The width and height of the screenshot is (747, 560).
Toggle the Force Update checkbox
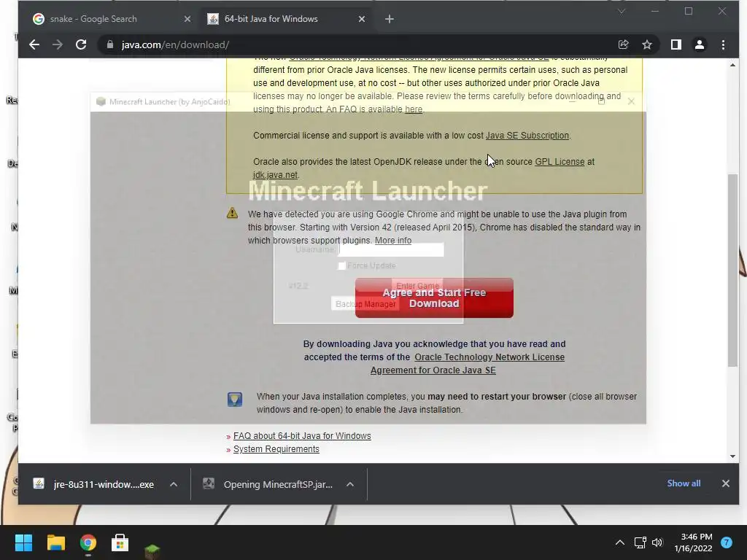341,265
